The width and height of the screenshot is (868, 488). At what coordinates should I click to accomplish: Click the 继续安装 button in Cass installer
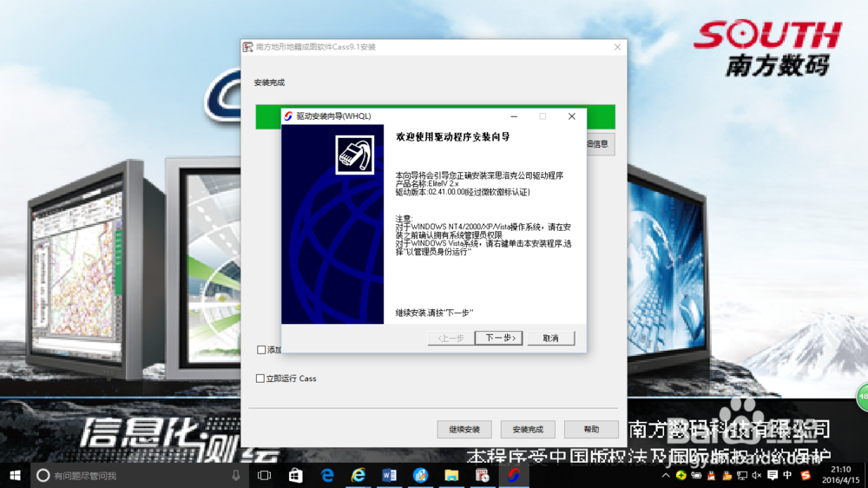464,429
